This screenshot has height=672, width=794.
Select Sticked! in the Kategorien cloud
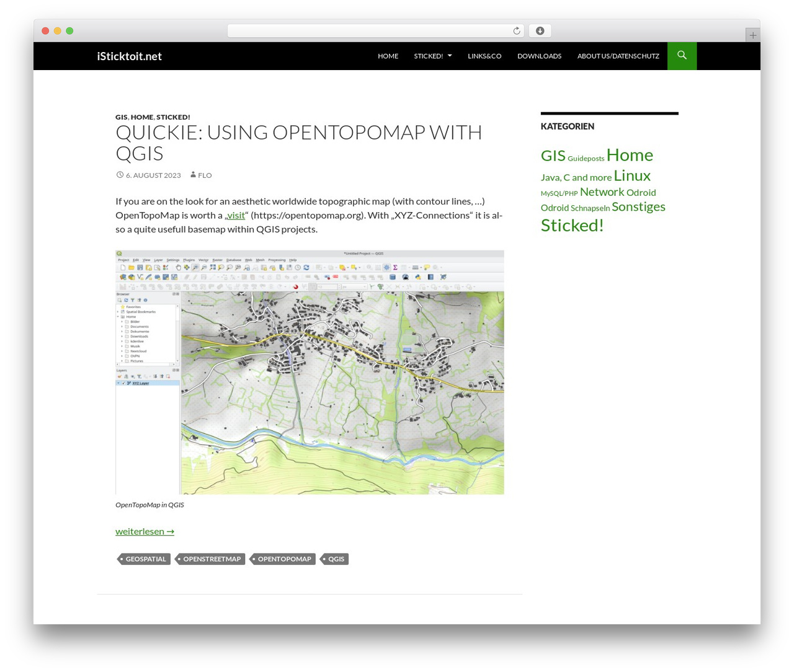[572, 225]
